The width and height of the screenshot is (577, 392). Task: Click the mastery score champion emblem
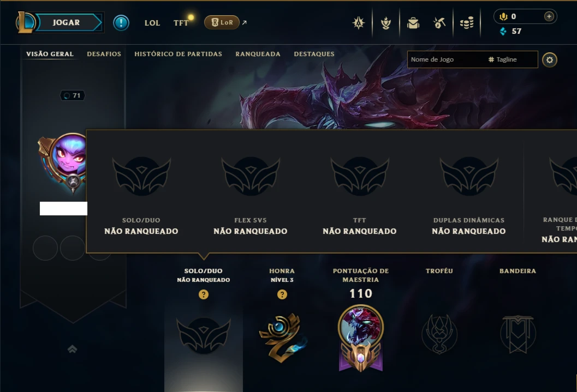tap(361, 338)
